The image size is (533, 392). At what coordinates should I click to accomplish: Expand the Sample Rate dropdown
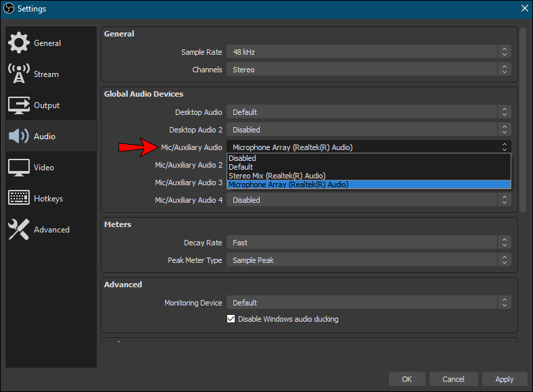click(x=369, y=52)
